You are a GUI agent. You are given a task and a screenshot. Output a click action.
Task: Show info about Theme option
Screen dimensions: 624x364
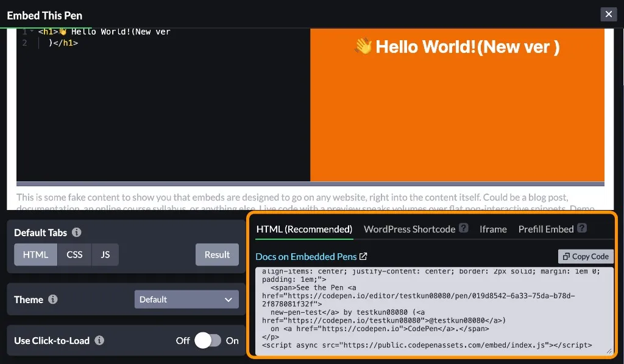(52, 299)
